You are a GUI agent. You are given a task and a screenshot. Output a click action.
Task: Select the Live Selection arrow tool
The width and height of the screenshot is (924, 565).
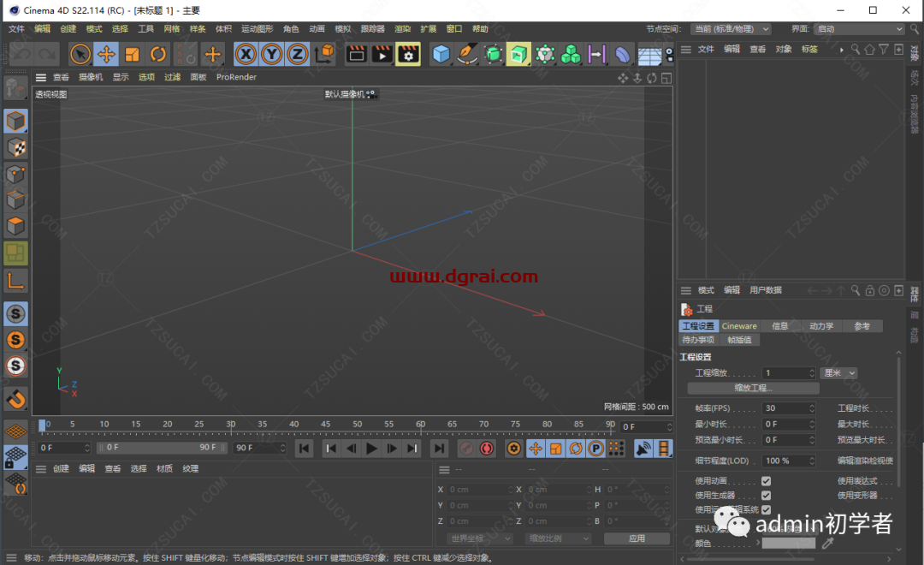(x=80, y=54)
